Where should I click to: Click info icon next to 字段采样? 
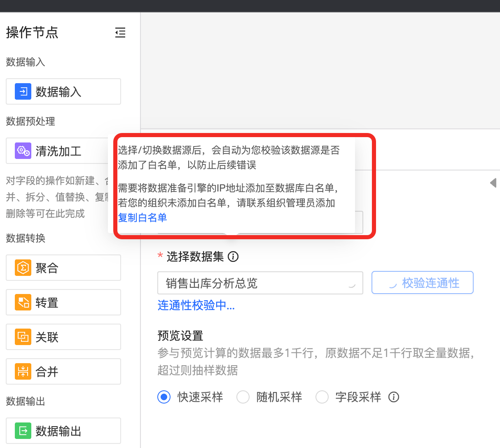point(394,397)
